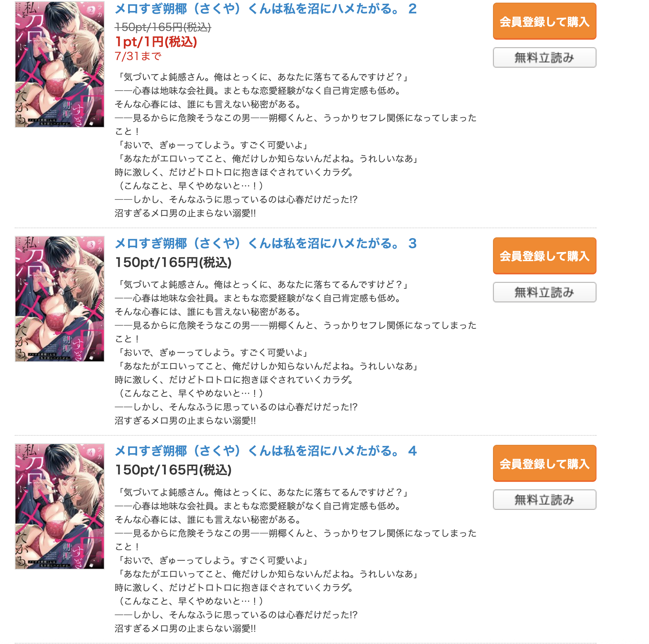Click the 7/31まで sale deadline text

(x=138, y=56)
